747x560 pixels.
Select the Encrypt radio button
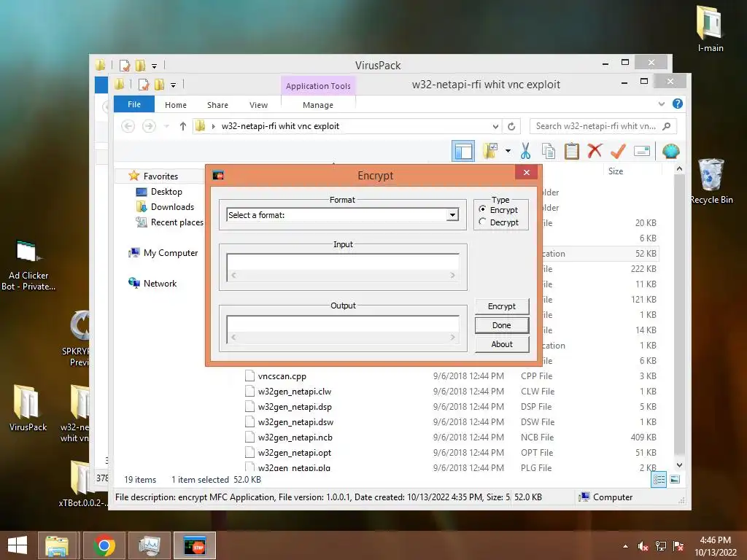(483, 209)
